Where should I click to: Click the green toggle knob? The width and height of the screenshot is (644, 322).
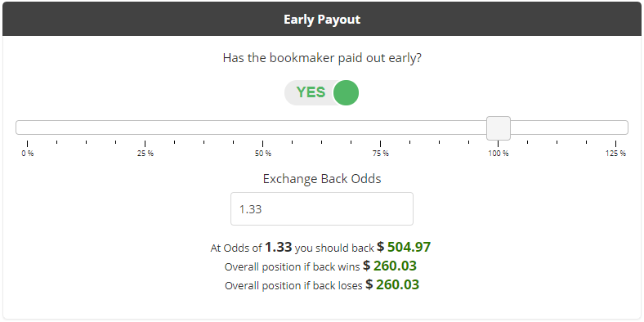[x=346, y=93]
